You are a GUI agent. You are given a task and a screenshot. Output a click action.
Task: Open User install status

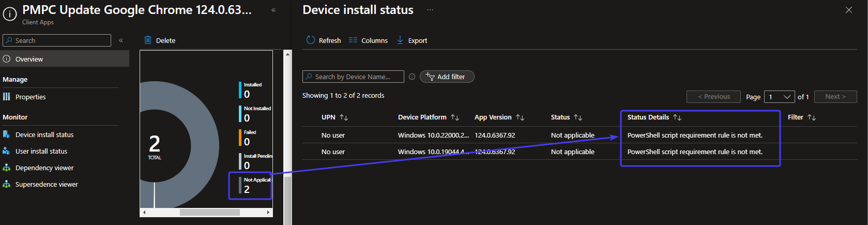[41, 151]
